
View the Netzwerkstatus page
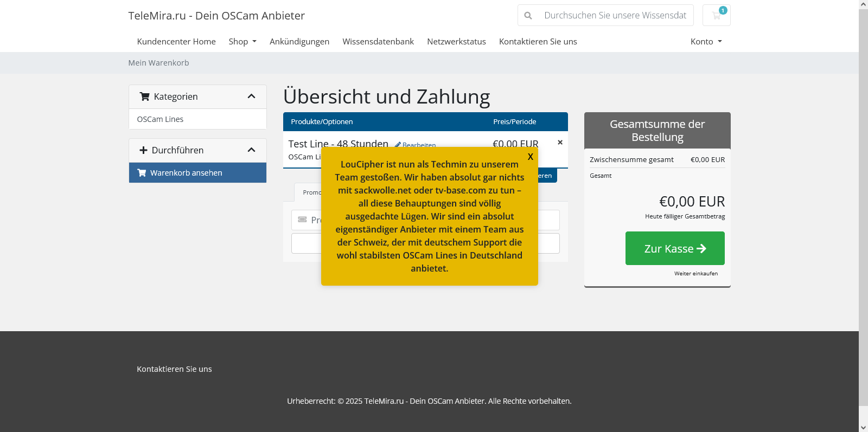tap(456, 42)
